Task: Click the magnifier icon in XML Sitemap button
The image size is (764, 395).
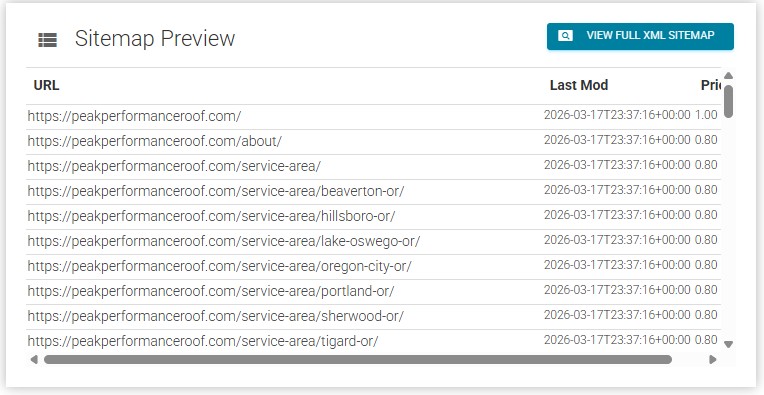Action: (x=565, y=36)
